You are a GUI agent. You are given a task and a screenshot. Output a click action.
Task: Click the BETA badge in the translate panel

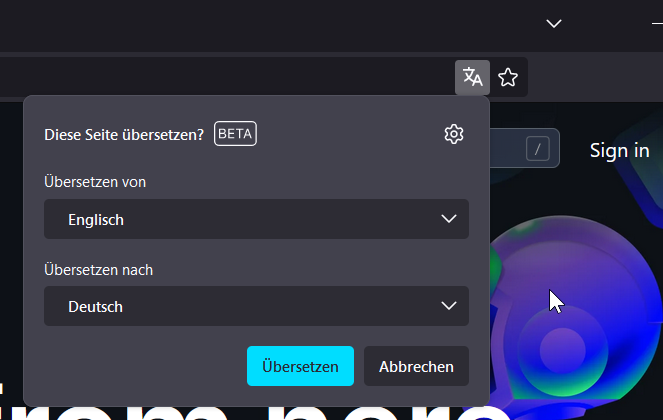(x=235, y=134)
